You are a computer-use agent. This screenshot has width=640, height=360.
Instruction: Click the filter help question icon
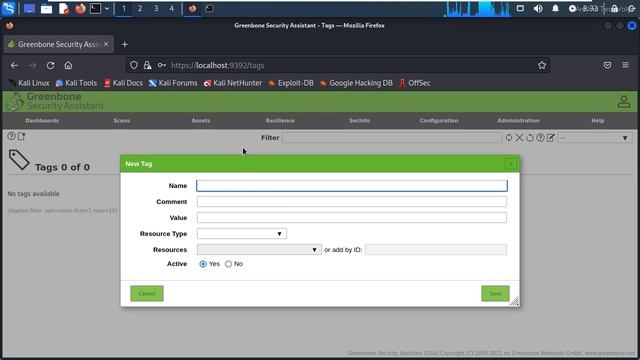point(540,138)
